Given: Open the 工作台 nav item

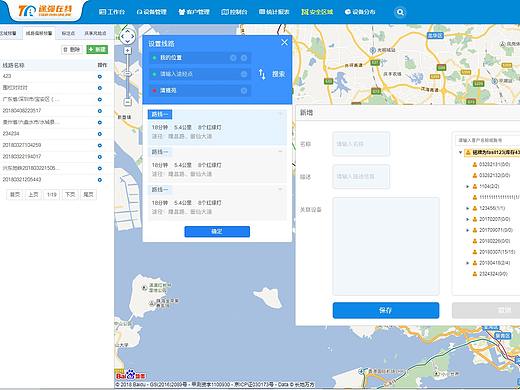Looking at the screenshot, I should pos(112,12).
